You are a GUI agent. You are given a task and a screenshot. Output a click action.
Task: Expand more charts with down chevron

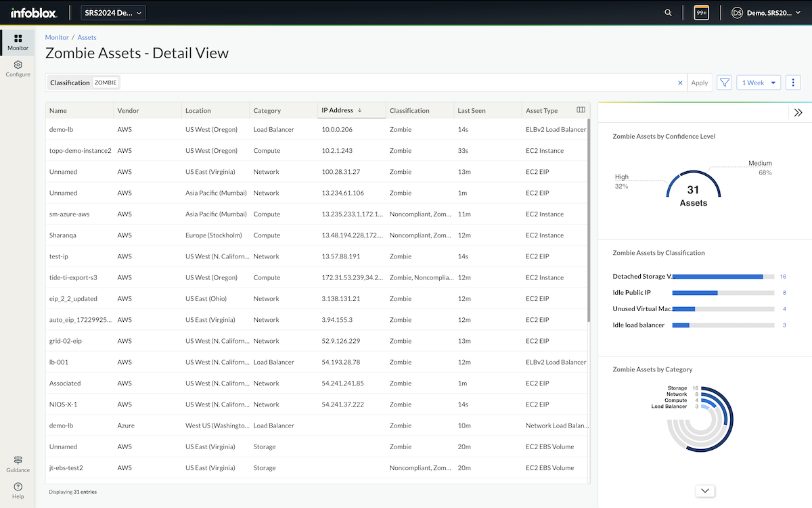coord(704,490)
